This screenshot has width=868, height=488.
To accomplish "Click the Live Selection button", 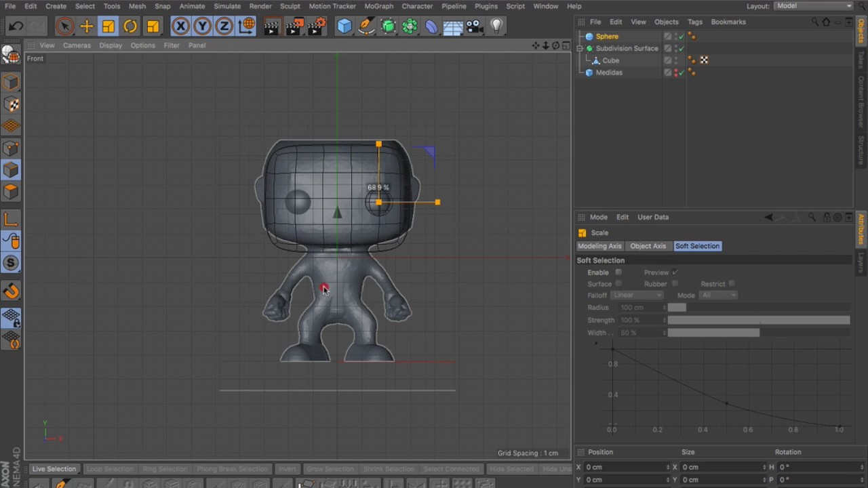I will tap(54, 469).
